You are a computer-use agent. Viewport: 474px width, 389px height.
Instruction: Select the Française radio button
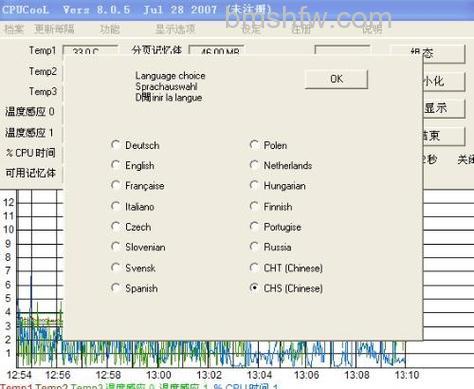(138, 186)
